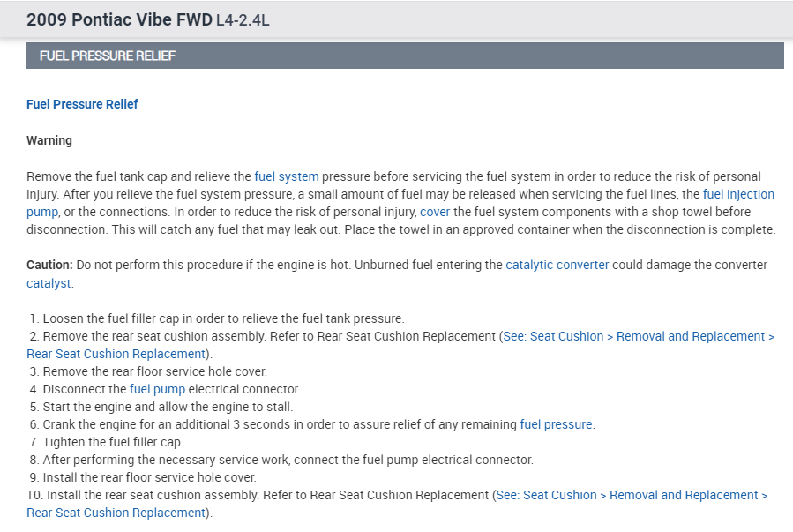Click step 7, tighten the fuel filler cap
The width and height of the screenshot is (793, 532).
click(x=112, y=442)
